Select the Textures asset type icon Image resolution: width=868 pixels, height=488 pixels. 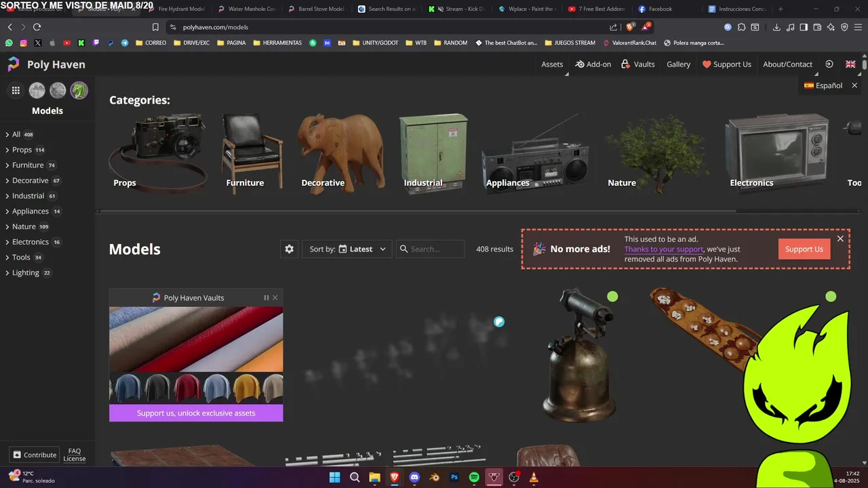coord(58,90)
